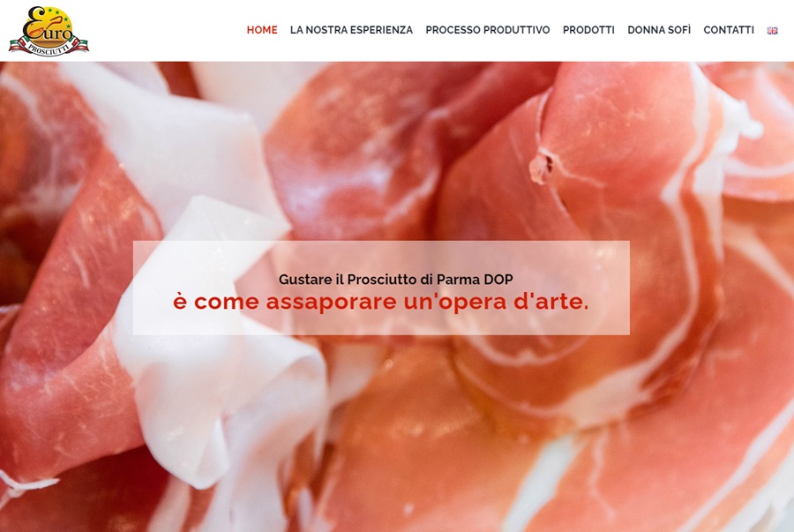Image resolution: width=794 pixels, height=532 pixels.
Task: Click the "Gustare il Prosciutto di Parma DOP" heading
Action: tap(395, 279)
